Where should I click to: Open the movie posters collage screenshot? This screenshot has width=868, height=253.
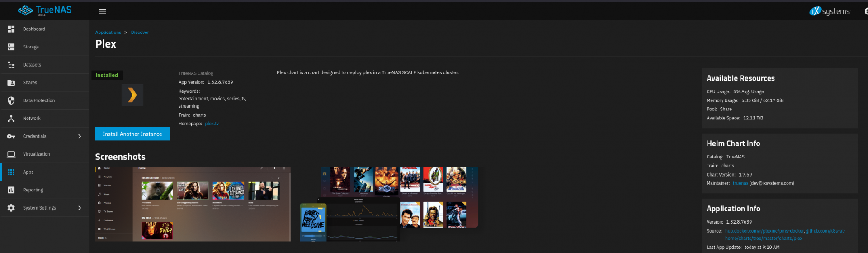coord(389,204)
